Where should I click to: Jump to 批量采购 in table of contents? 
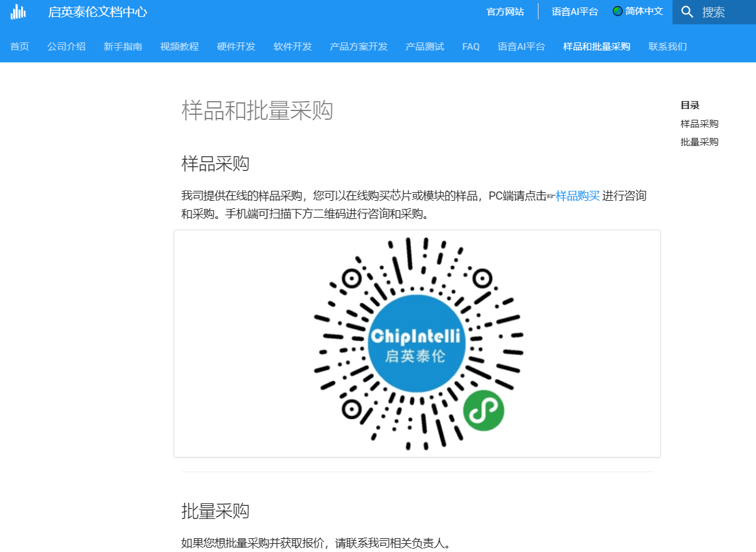tap(699, 142)
